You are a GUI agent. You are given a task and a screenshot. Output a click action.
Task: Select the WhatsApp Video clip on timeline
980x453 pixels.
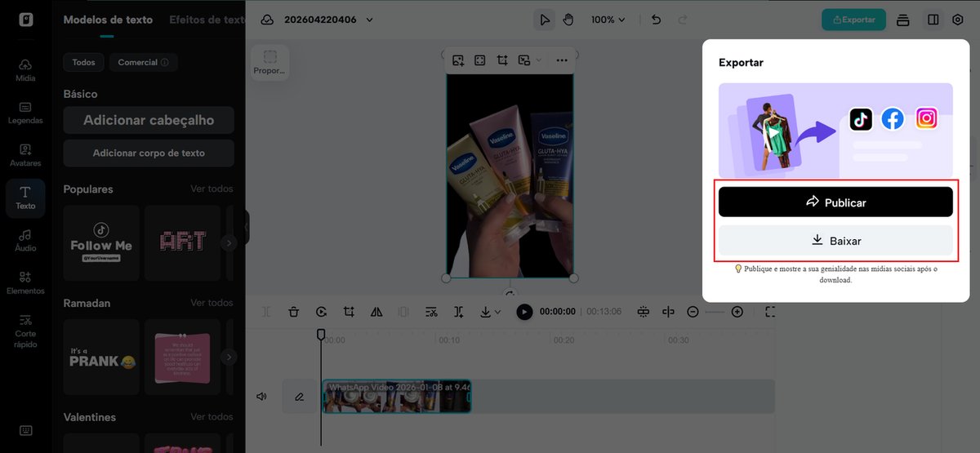click(x=397, y=397)
